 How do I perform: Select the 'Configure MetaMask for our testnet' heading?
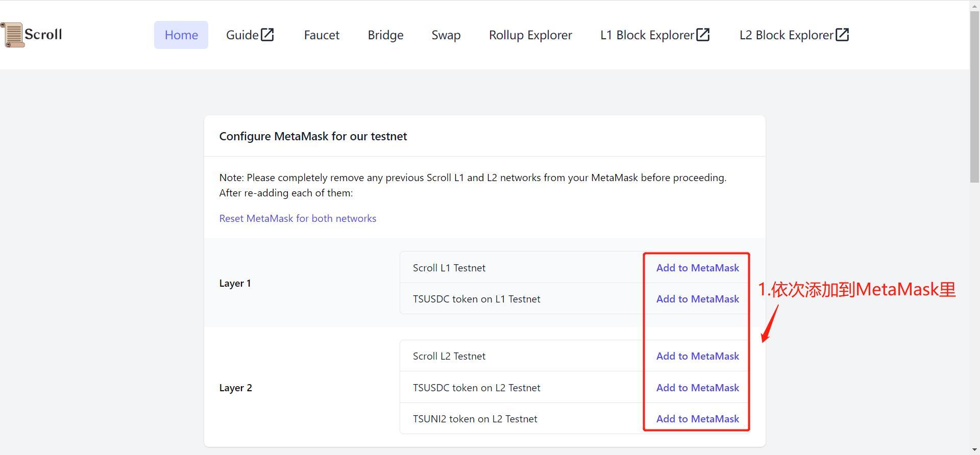tap(313, 136)
